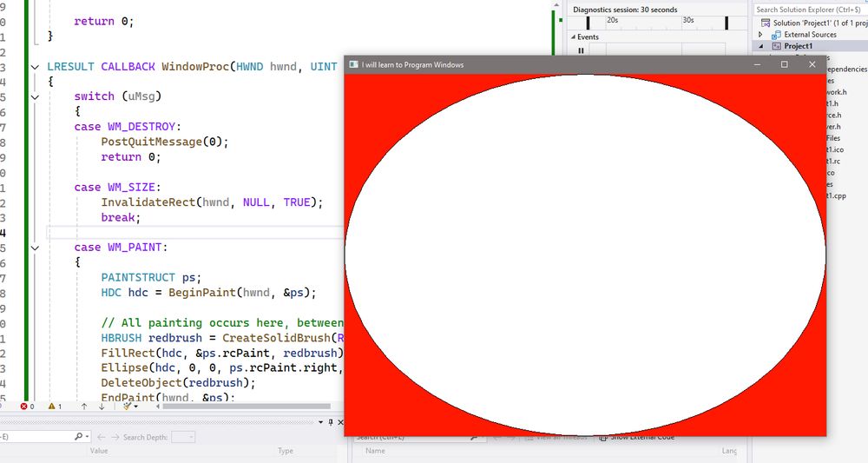
Task: Click the Project1 project icon
Action: (776, 46)
